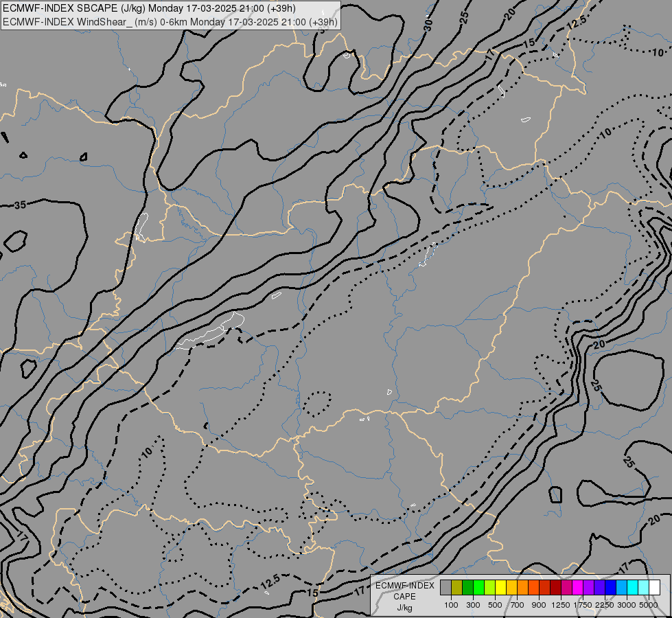Click the J/kg unit label in the legend

click(x=404, y=608)
